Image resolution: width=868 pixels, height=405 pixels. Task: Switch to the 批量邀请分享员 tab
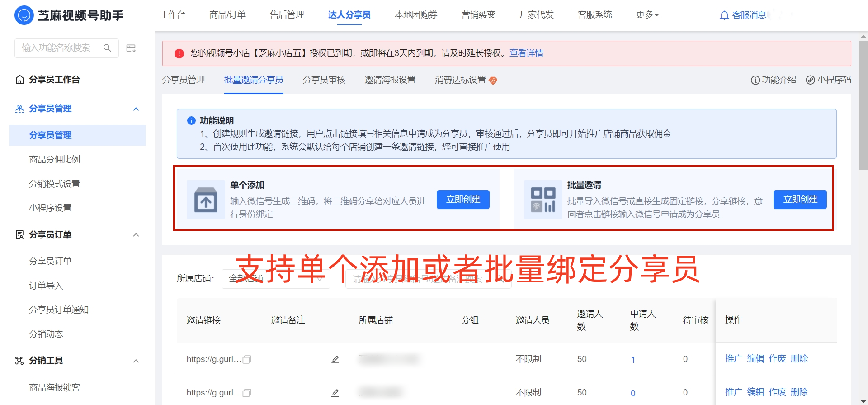coord(254,80)
